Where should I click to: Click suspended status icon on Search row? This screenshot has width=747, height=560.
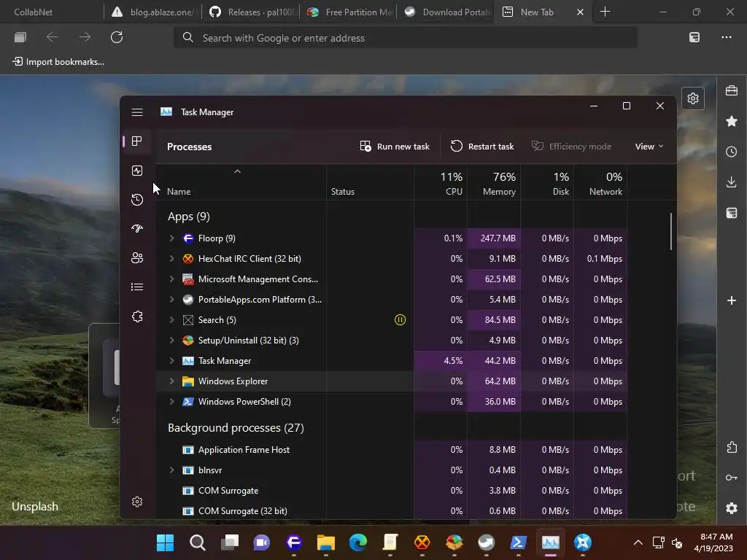pyautogui.click(x=400, y=320)
